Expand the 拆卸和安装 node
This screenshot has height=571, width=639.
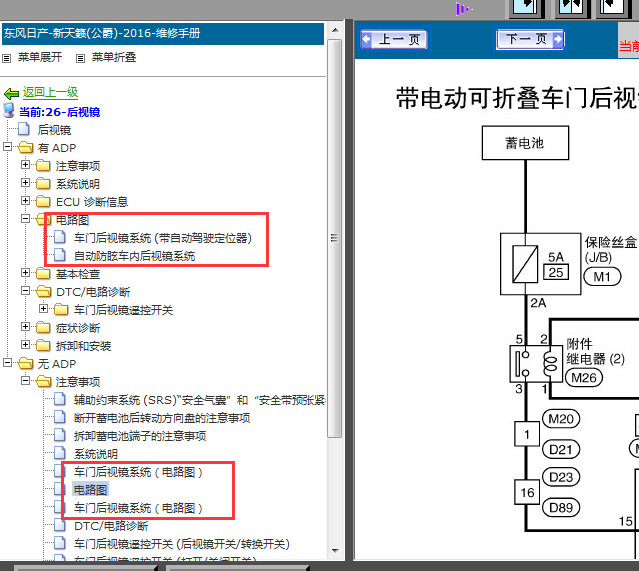[25, 344]
